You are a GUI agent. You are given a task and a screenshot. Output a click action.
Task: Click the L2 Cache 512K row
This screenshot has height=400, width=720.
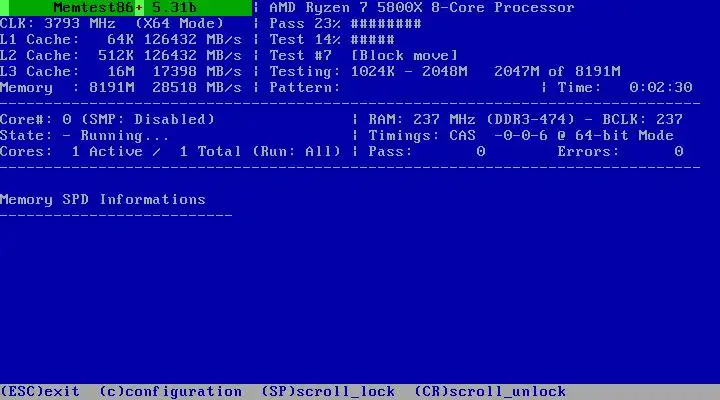(x=121, y=56)
